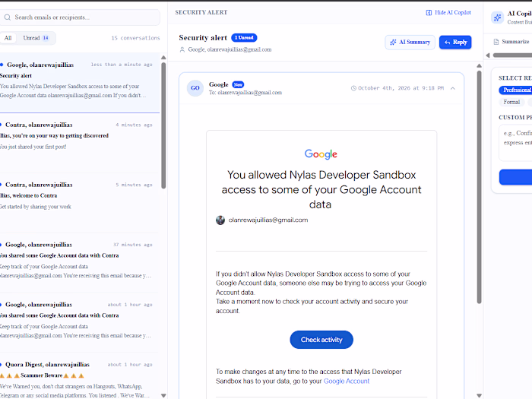Click Hide AI Copilot link text

[453, 13]
